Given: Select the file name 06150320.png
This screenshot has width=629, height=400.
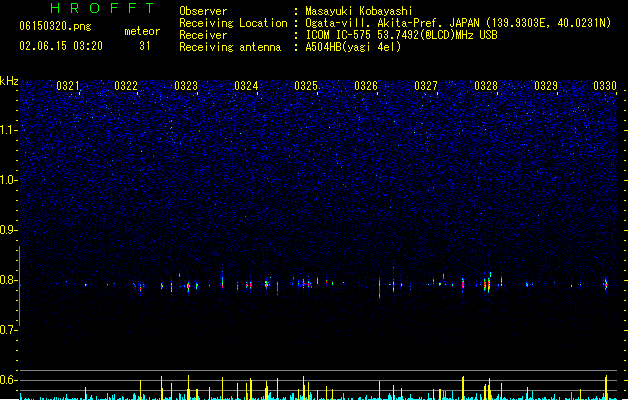Looking at the screenshot, I should coord(55,26).
